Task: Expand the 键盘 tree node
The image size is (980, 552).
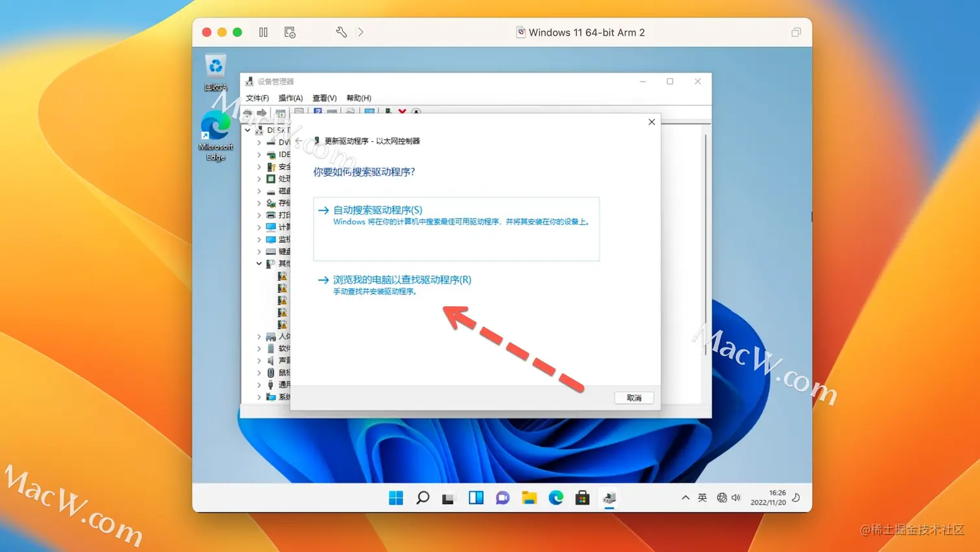Action: tap(259, 251)
